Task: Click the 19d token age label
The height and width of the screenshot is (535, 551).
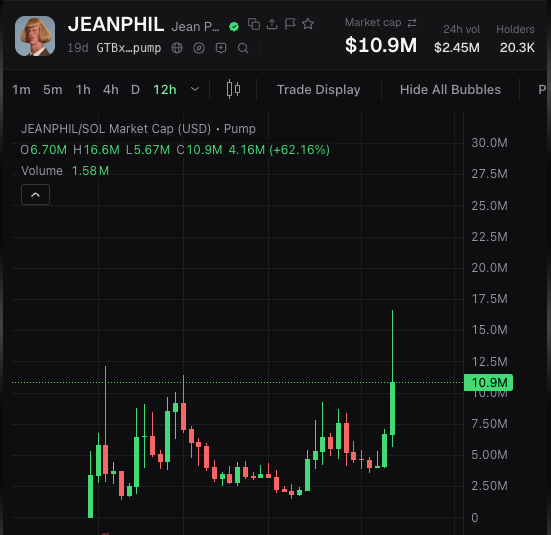Action: point(78,48)
